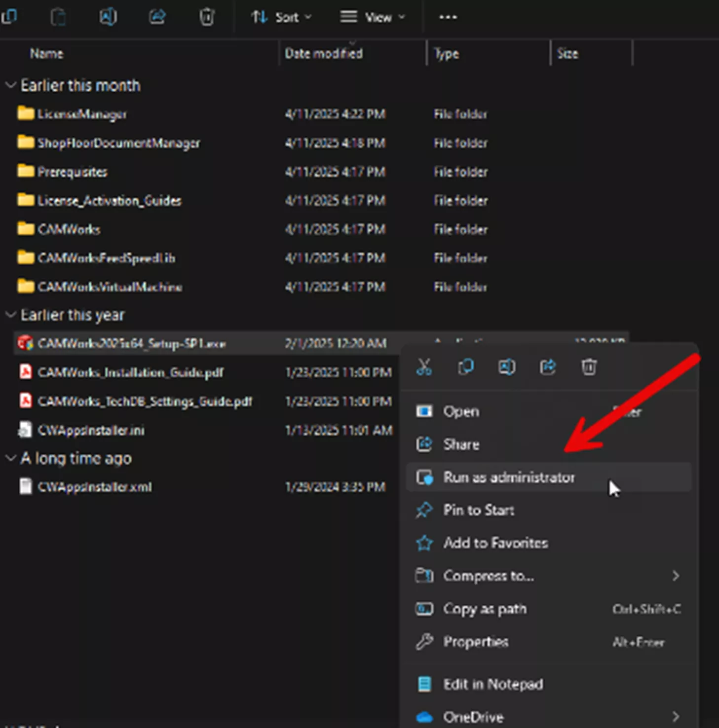Select Run as administrator
Screen dimensions: 719x728
[548, 477]
